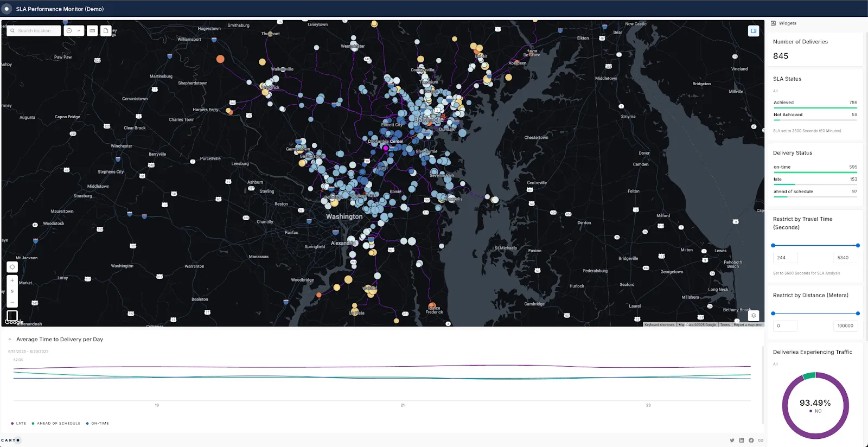Copy link using the chain icon
The image size is (868, 447).
coord(761,440)
